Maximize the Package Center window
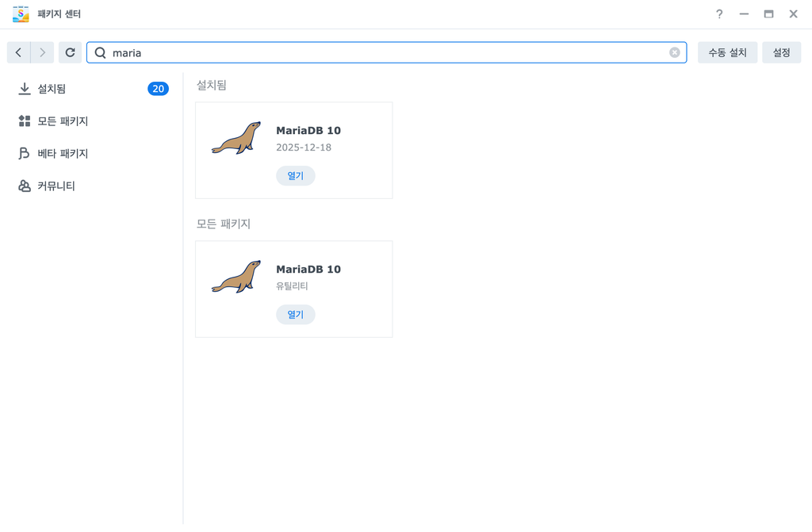This screenshot has height=532, width=812. pos(768,14)
